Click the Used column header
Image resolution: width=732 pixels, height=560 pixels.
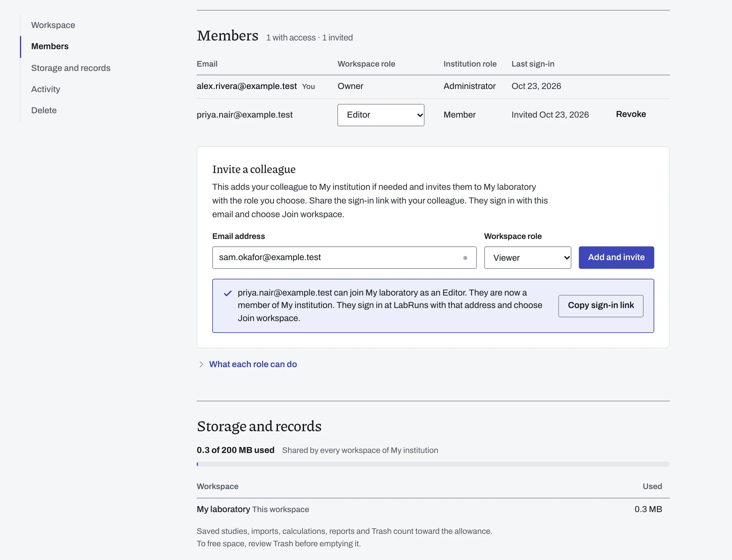pyautogui.click(x=652, y=486)
